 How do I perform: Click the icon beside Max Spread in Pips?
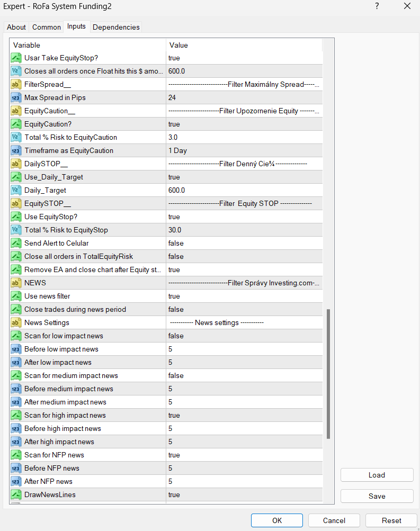(x=16, y=97)
